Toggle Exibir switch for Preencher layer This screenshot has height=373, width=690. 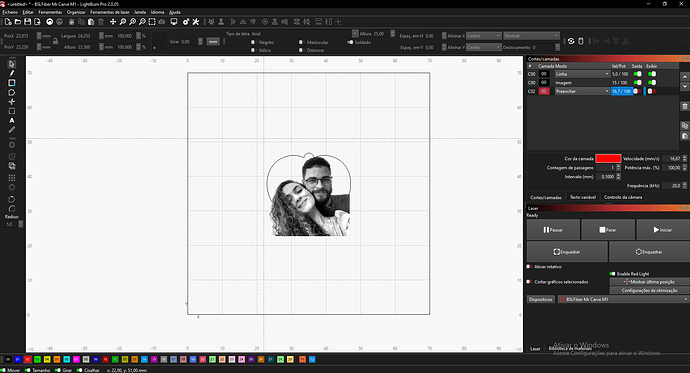tap(652, 91)
